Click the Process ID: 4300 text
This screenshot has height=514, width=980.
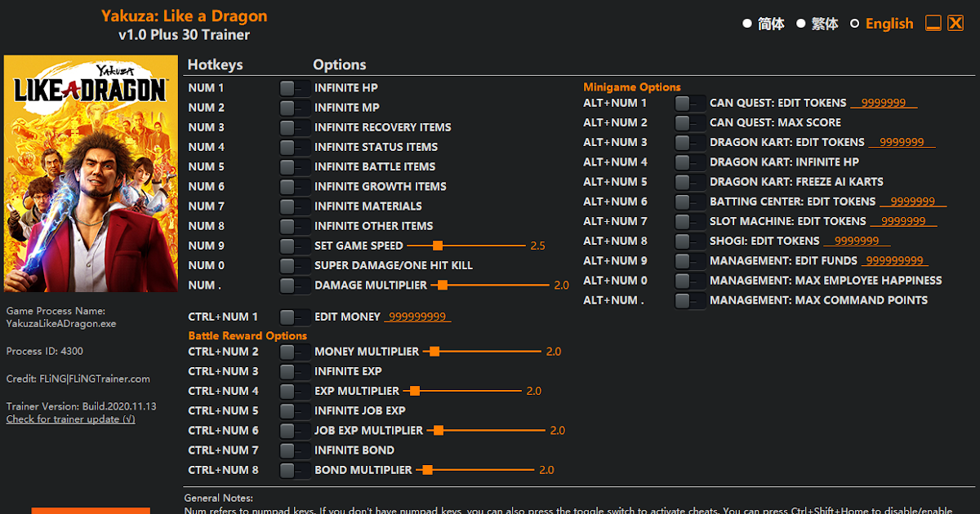[44, 351]
